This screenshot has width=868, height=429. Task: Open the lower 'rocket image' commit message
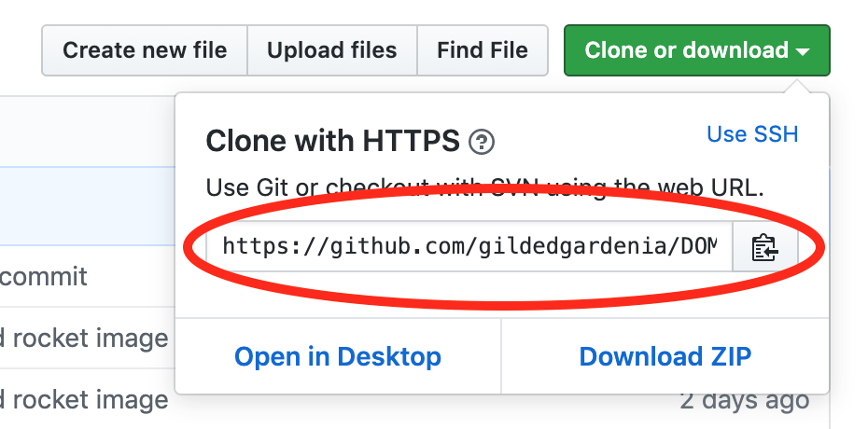click(84, 400)
